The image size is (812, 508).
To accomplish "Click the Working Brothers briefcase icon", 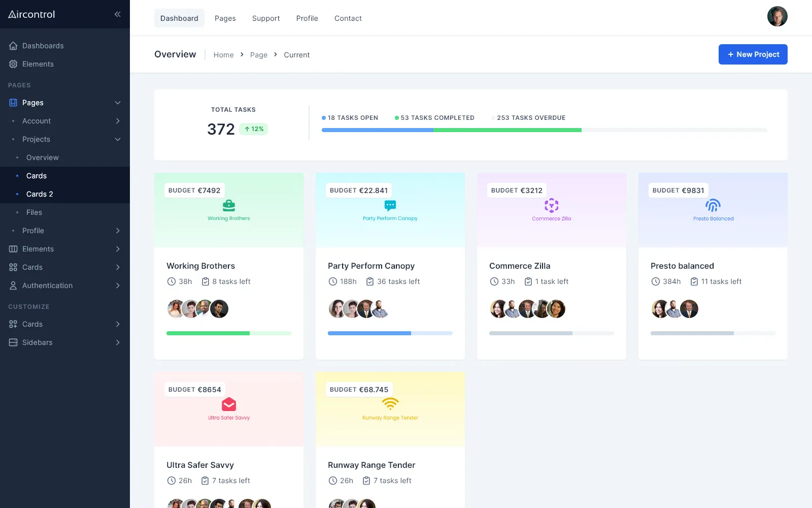I will click(x=229, y=205).
